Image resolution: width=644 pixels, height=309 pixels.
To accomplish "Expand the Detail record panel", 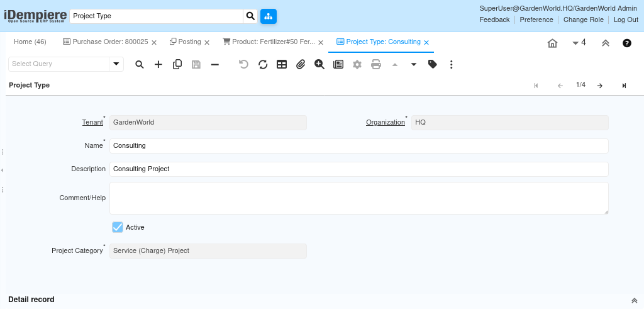I will click(634, 300).
